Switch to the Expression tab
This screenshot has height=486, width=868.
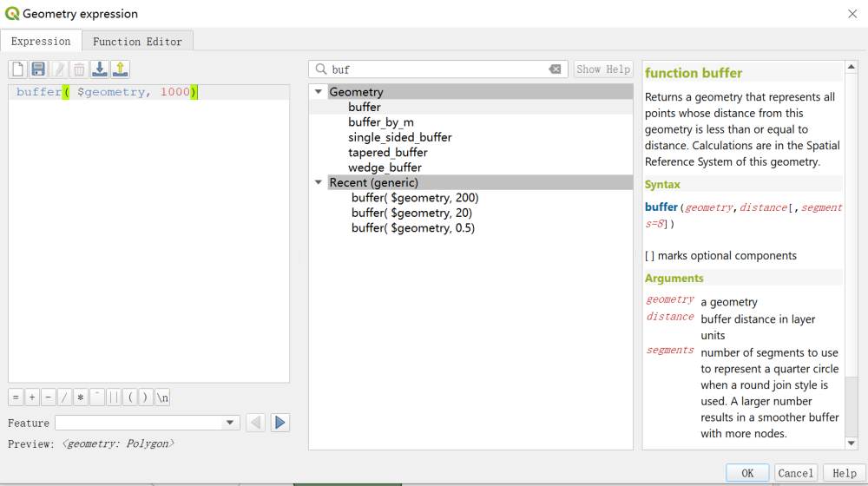tap(41, 42)
